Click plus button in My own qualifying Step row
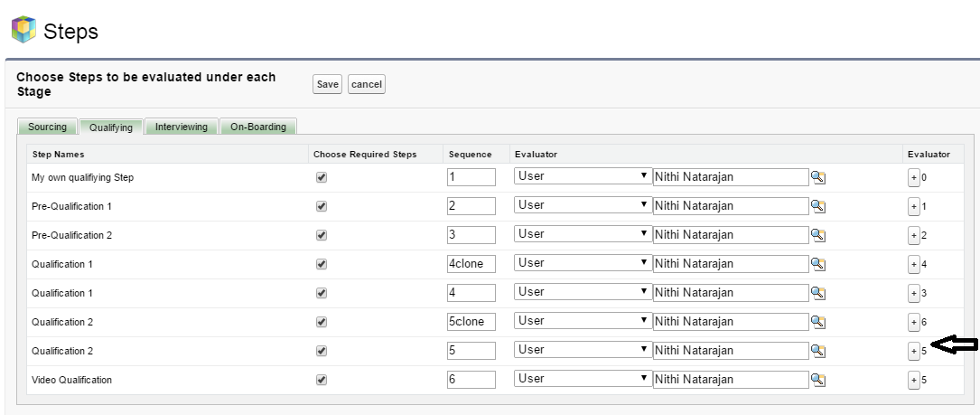The width and height of the screenshot is (980, 415). (913, 178)
